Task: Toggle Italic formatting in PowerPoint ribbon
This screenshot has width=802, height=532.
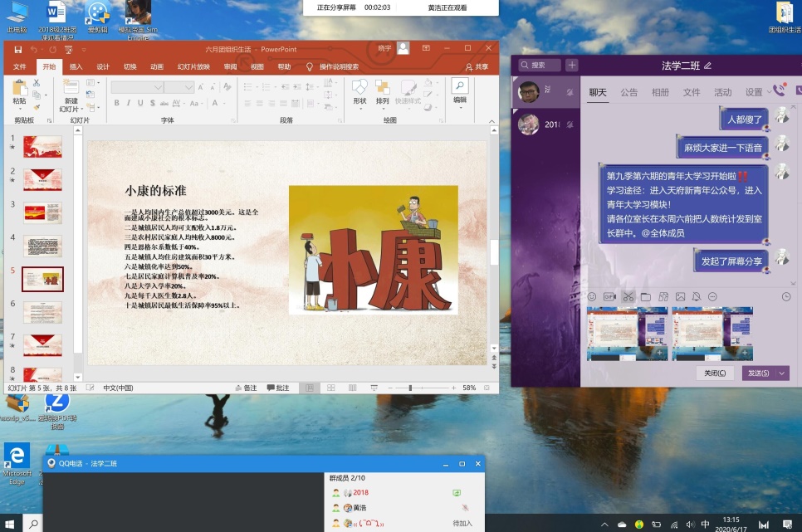Action: tap(129, 103)
